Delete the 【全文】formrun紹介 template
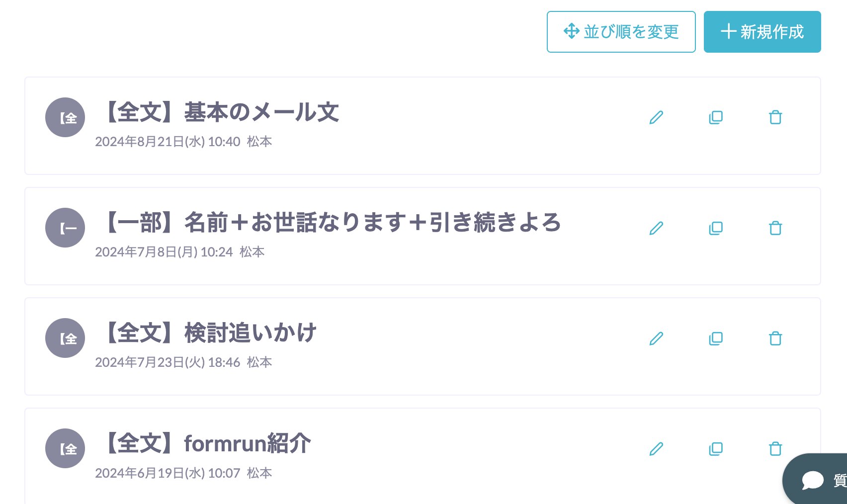 pos(775,449)
